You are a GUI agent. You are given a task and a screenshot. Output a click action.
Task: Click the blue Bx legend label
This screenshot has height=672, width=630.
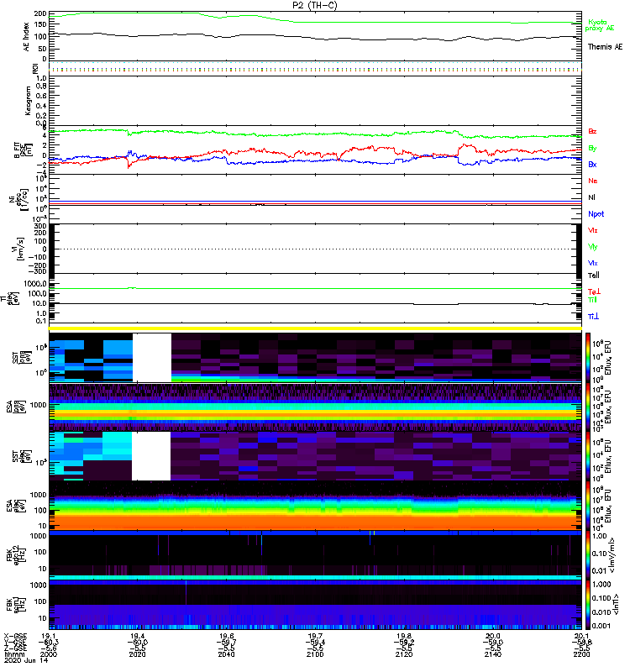tap(592, 165)
